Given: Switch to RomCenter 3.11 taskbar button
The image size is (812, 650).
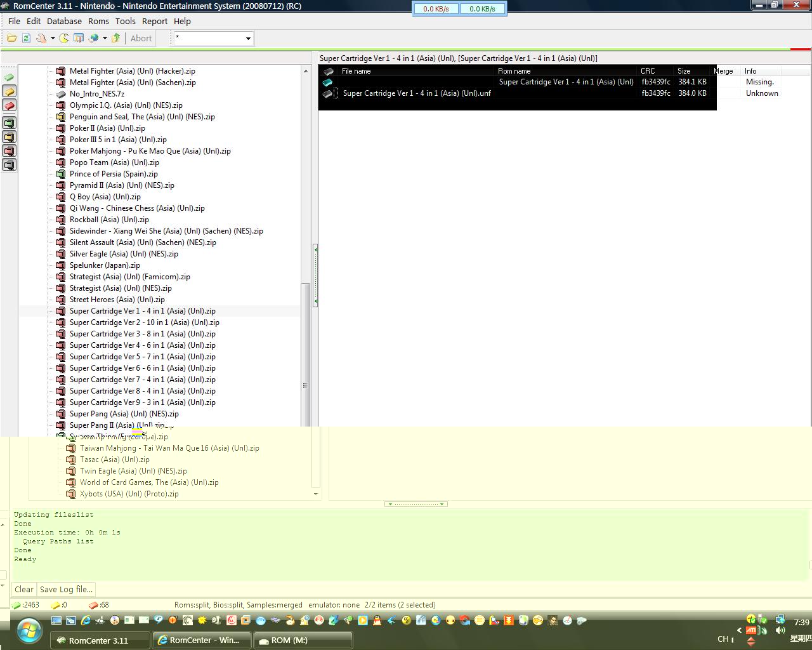Looking at the screenshot, I should (100, 640).
